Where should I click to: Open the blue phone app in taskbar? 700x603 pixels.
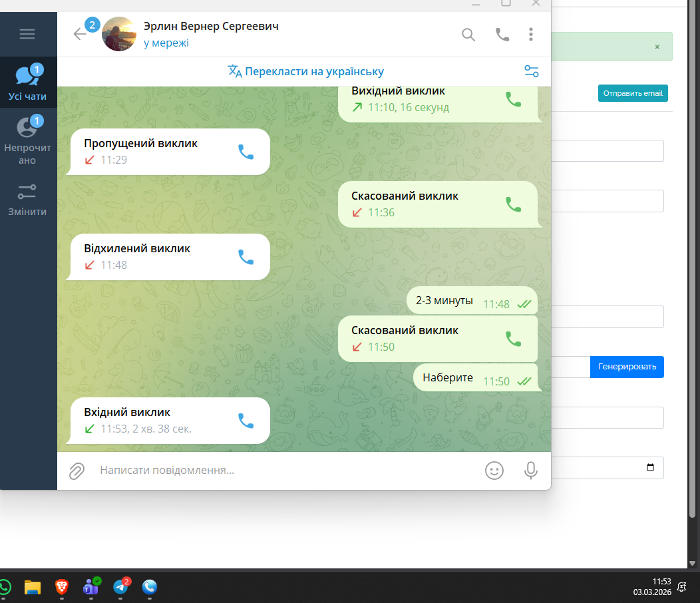[x=150, y=587]
